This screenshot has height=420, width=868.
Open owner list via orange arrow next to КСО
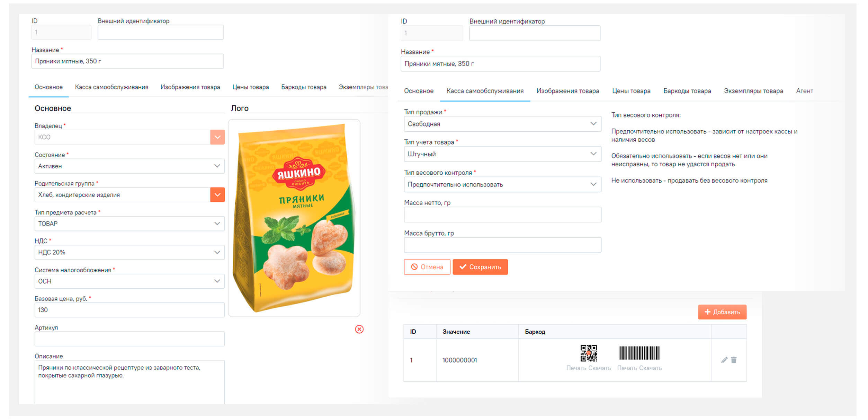(x=217, y=137)
